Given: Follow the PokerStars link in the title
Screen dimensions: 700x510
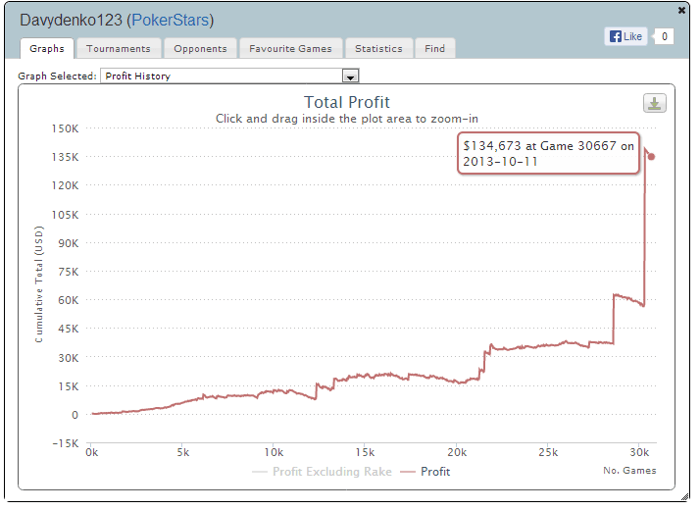Looking at the screenshot, I should click(170, 20).
